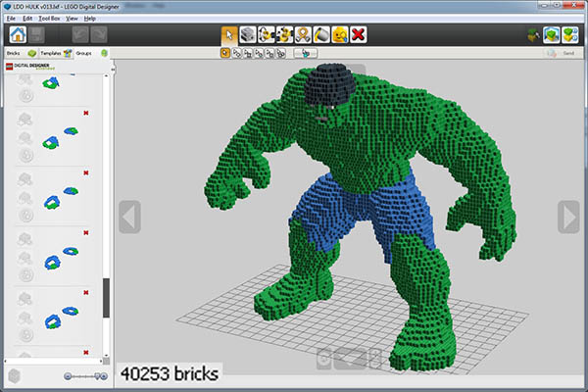
Task: Click the thumbnail size slider in the panel
Action: [85, 375]
